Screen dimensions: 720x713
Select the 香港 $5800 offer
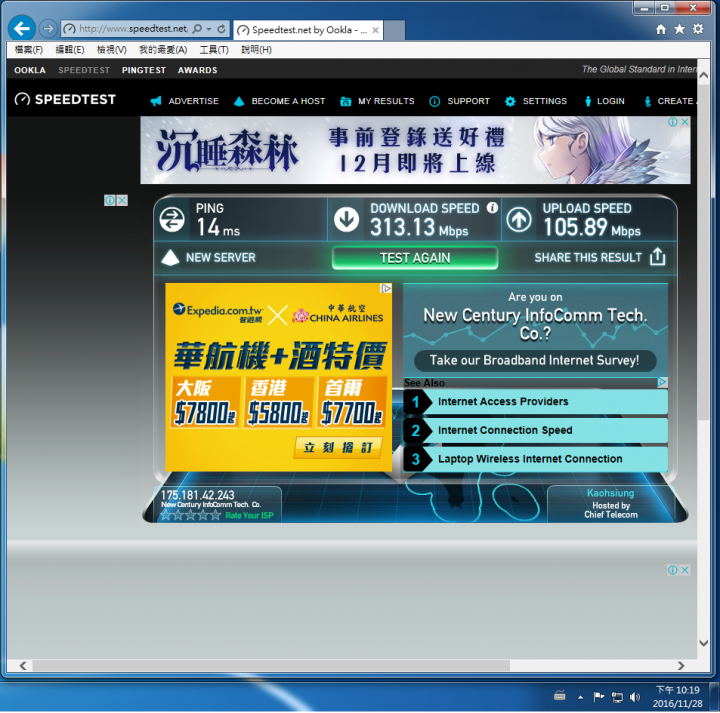tap(279, 402)
